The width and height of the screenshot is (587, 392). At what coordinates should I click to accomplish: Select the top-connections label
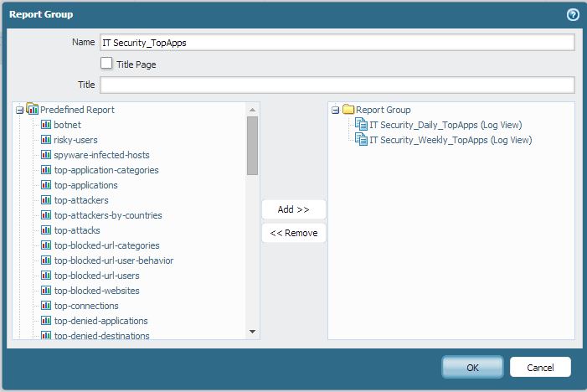pos(86,306)
